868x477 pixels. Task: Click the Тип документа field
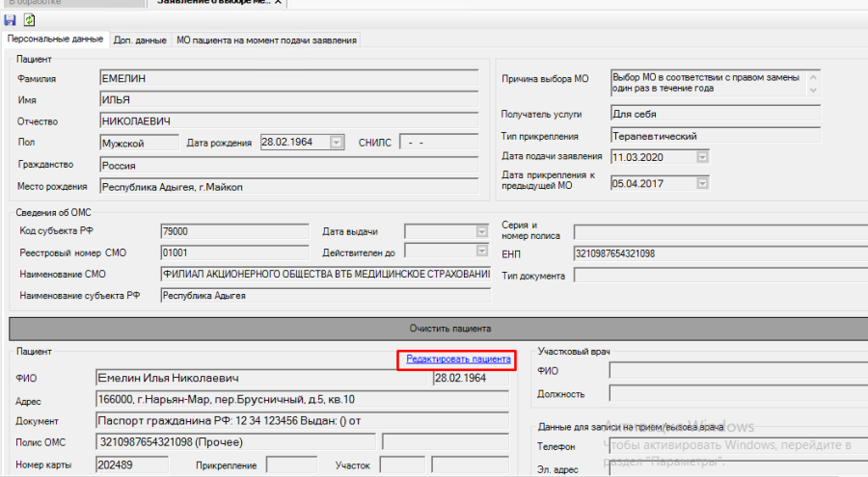[x=720, y=275]
